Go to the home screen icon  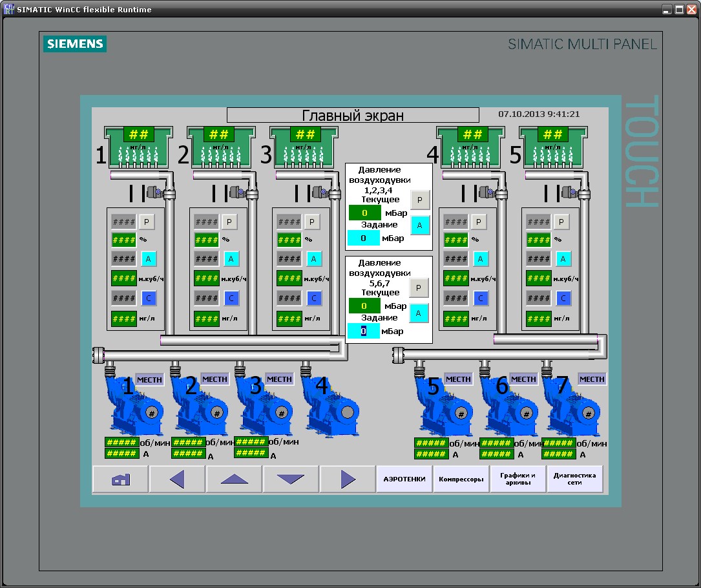[x=120, y=479]
